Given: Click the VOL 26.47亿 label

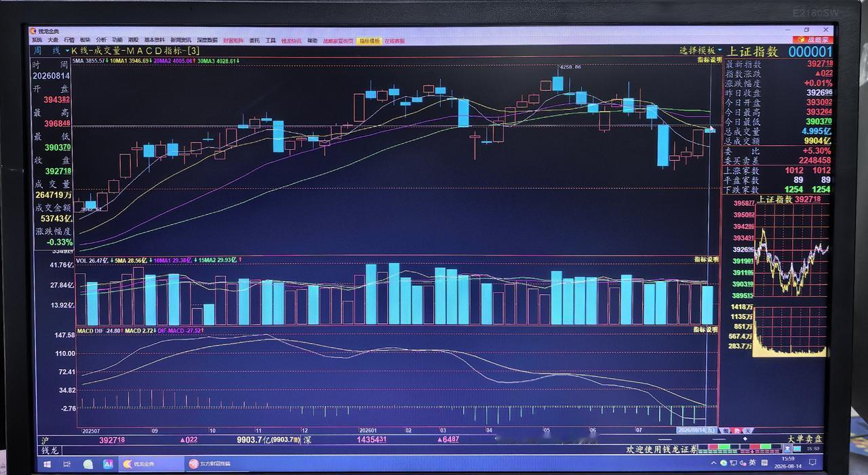Looking at the screenshot, I should pos(92,260).
